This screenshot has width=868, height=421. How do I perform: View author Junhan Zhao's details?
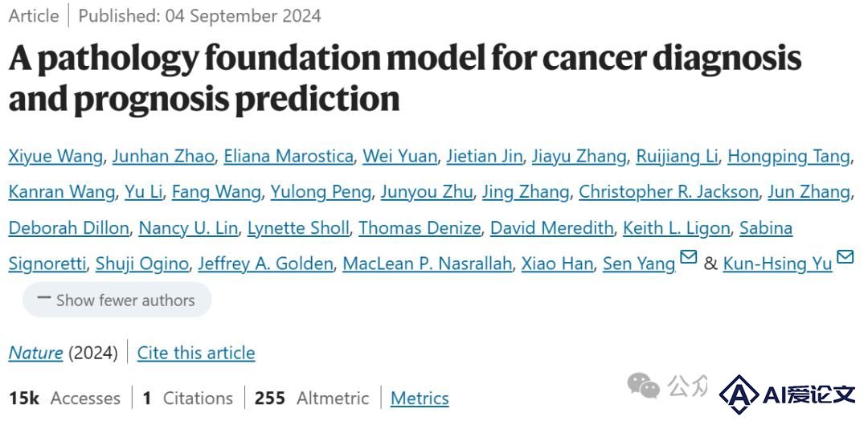[x=163, y=157]
